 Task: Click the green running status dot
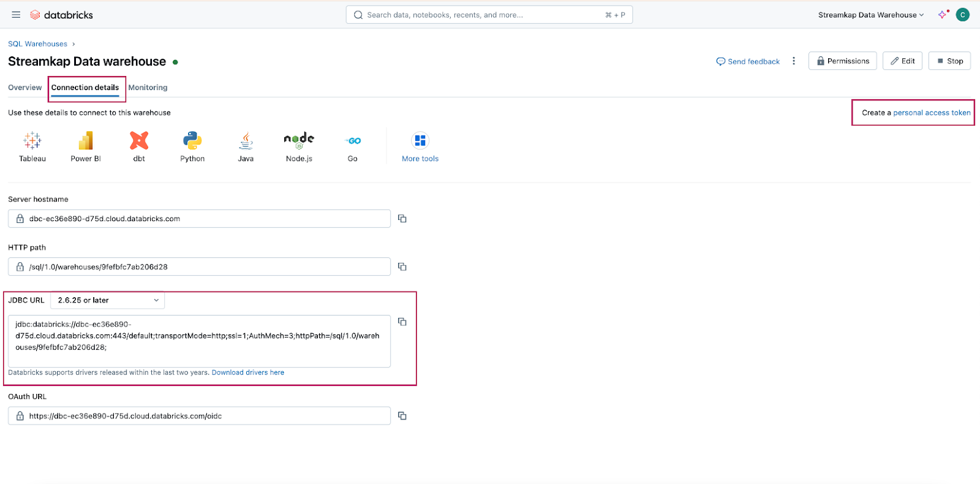pyautogui.click(x=175, y=62)
